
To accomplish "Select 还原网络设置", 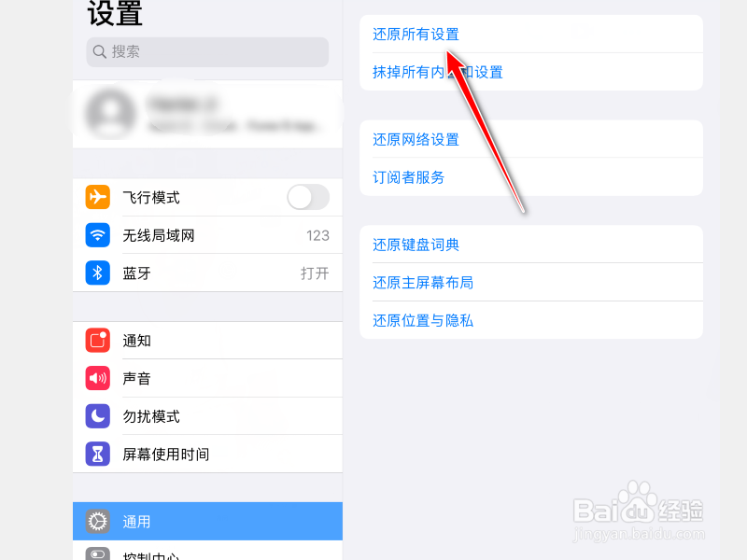I will click(531, 139).
